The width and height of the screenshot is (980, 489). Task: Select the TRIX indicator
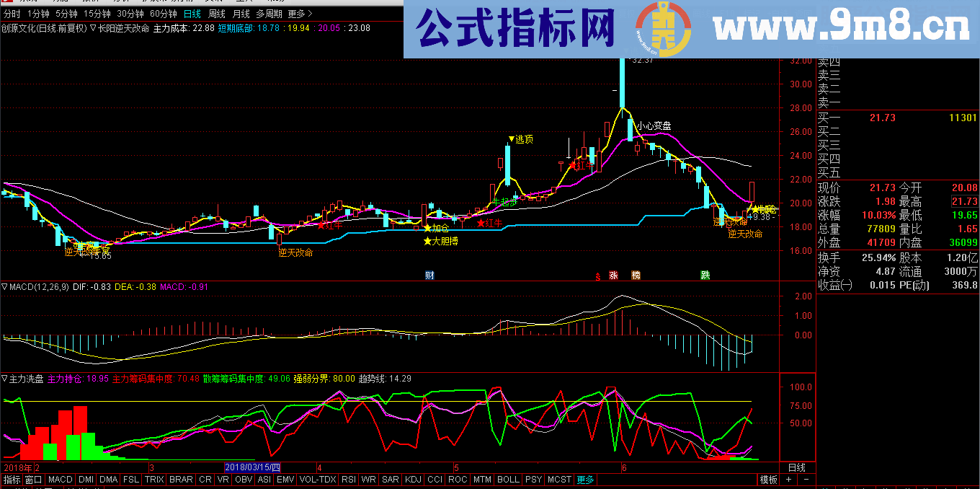pos(153,479)
